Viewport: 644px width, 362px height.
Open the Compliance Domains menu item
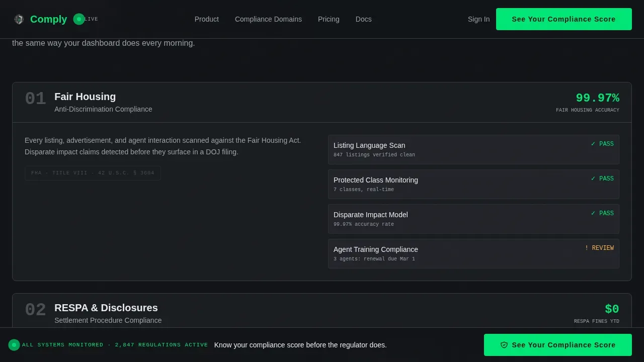(x=268, y=19)
